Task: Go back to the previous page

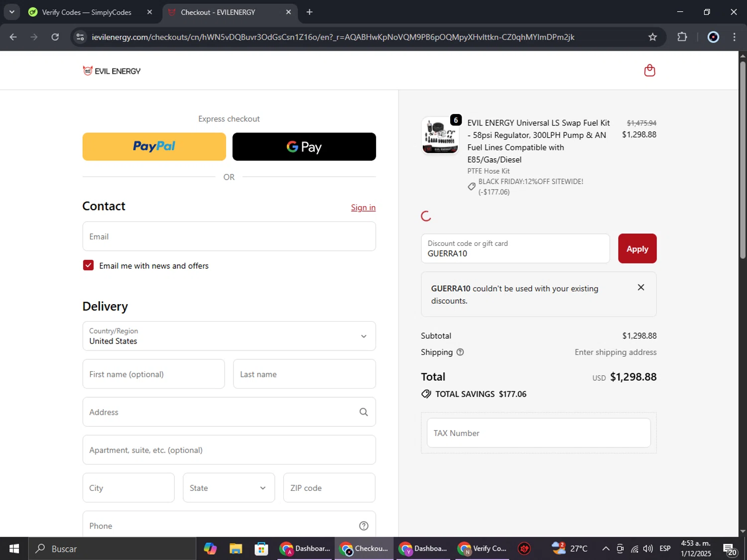Action: click(13, 37)
